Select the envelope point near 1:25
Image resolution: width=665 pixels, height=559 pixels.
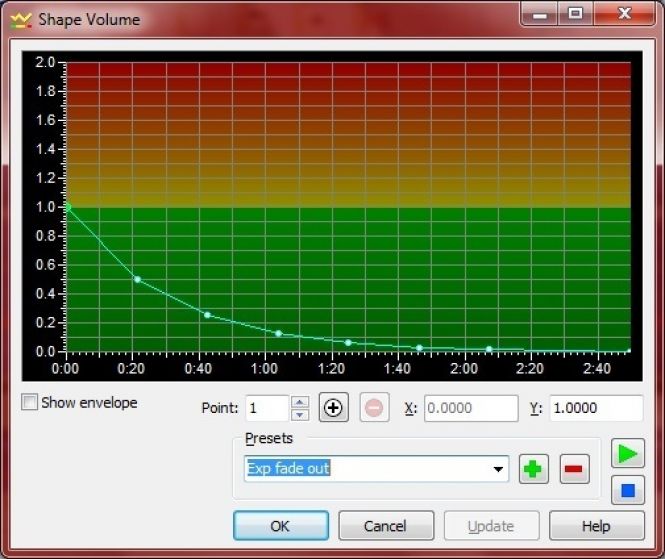[x=348, y=342]
